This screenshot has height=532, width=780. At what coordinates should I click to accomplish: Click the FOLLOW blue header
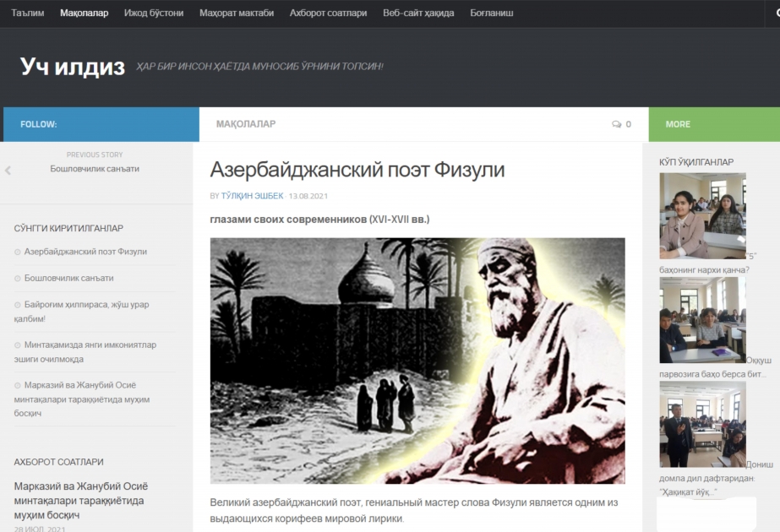pyautogui.click(x=101, y=124)
